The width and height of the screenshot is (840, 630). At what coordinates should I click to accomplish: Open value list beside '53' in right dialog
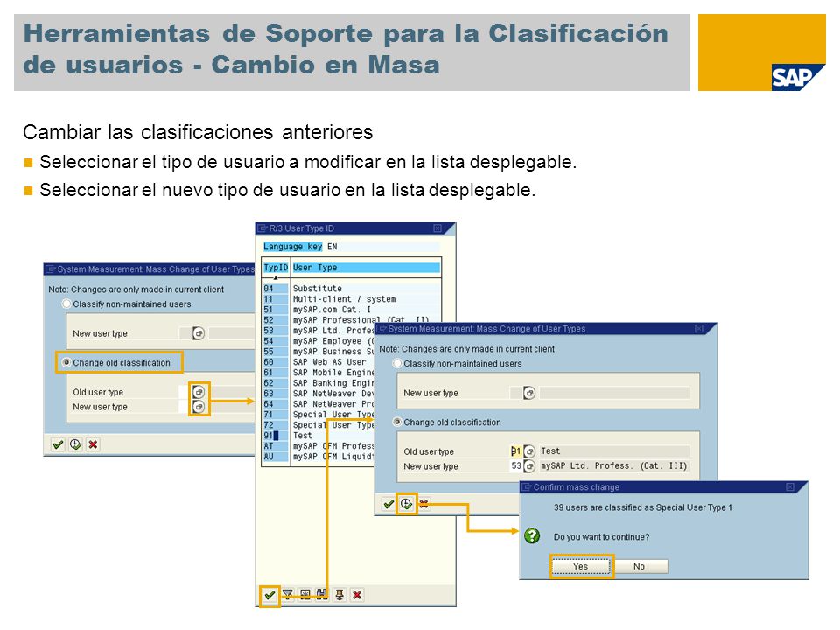(x=529, y=466)
